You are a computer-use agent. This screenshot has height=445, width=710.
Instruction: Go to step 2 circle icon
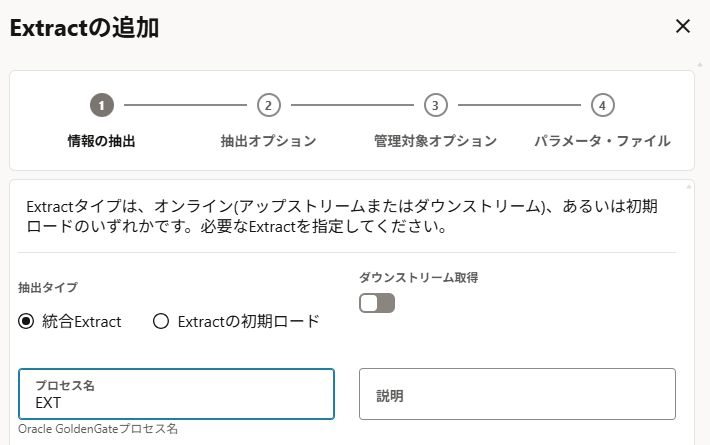click(268, 105)
